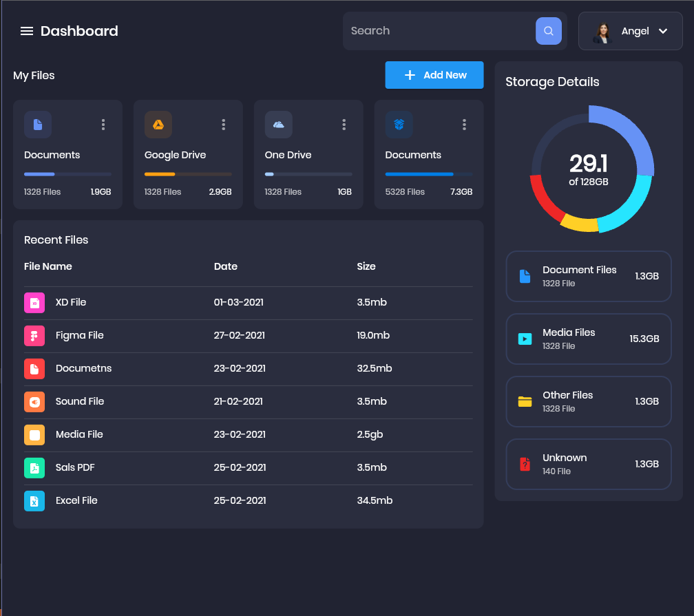Open options menu on the 7.3GB Documents card

464,125
